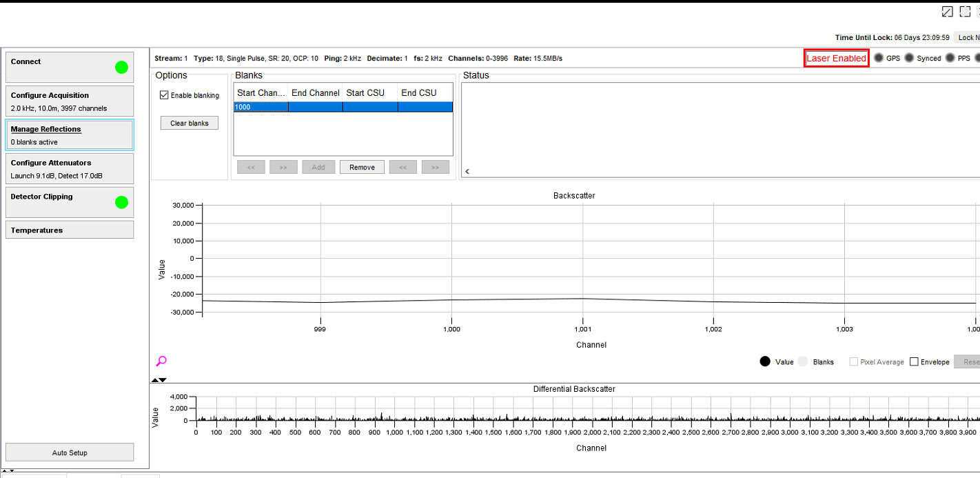980x478 pixels.
Task: Click the green Connect status light
Action: (121, 67)
